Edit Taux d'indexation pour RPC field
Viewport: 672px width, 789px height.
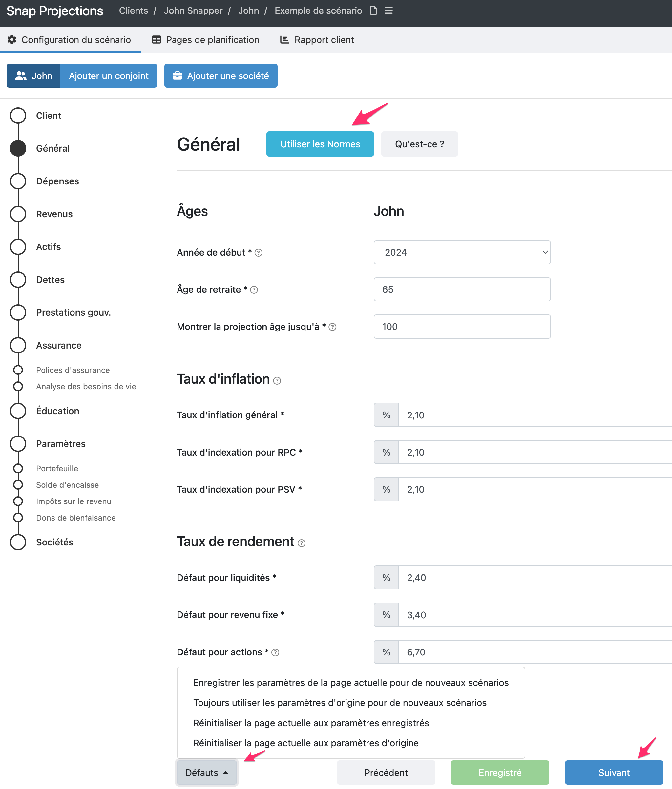pos(535,452)
